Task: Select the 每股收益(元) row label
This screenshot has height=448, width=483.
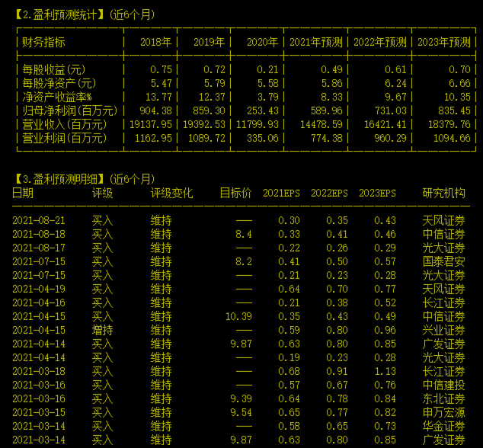Action: [54, 69]
